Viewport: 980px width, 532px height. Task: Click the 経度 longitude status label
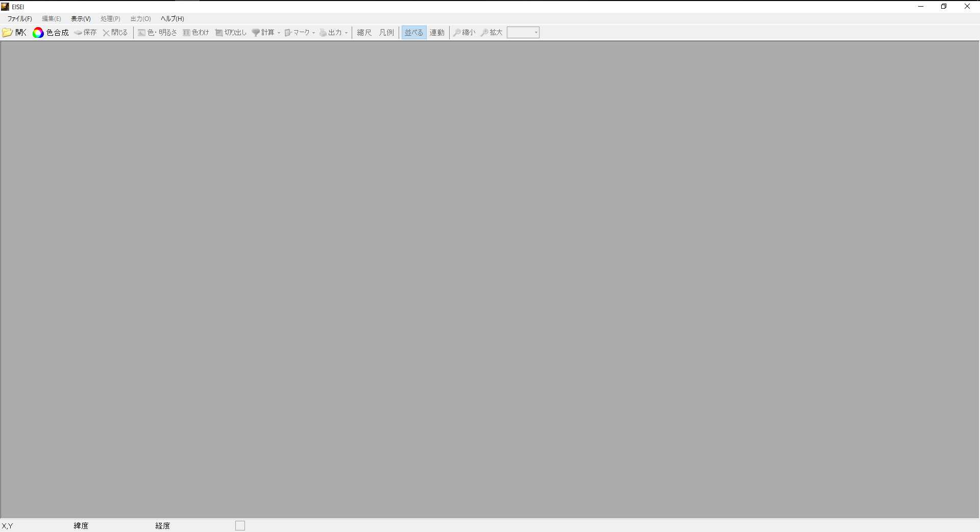(163, 526)
